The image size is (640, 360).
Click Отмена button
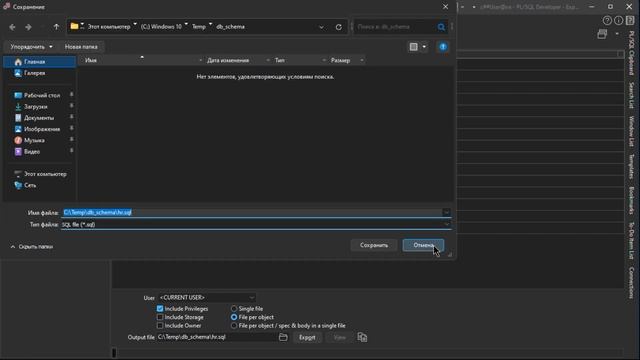[x=423, y=245]
